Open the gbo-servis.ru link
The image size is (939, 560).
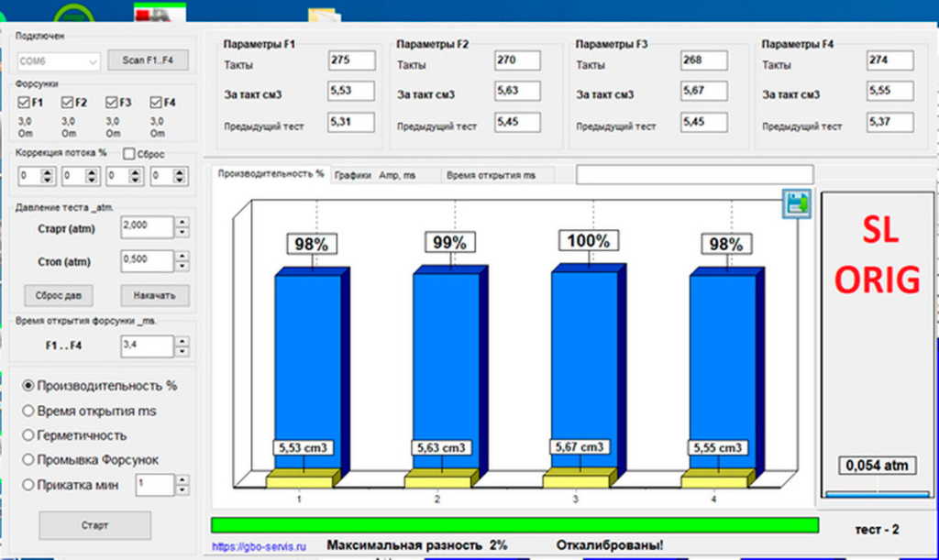[258, 545]
